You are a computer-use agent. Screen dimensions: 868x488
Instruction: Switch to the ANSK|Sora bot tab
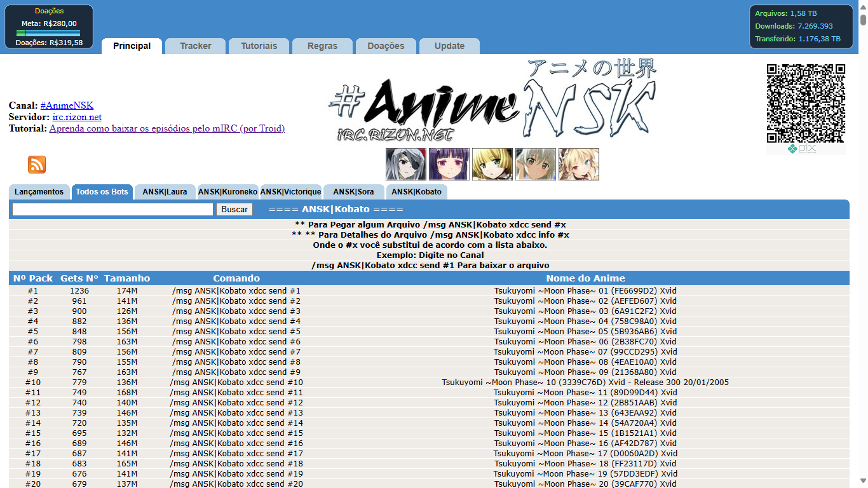pos(354,191)
